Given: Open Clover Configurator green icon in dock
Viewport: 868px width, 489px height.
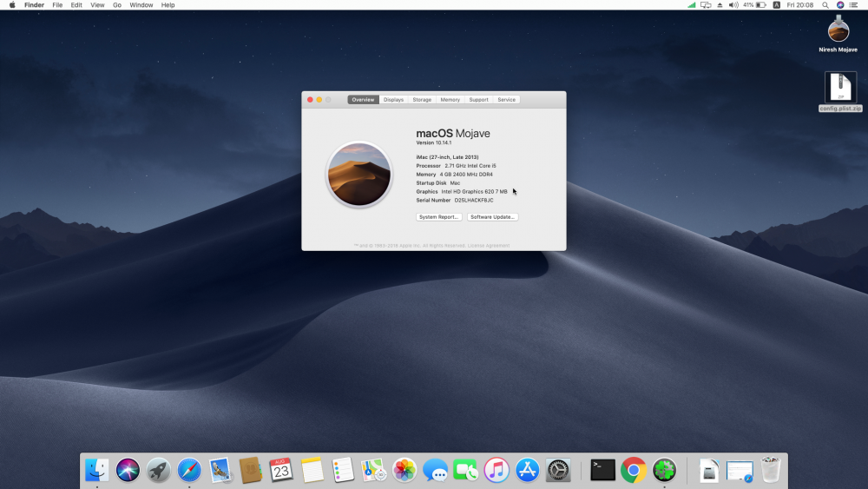Looking at the screenshot, I should [664, 470].
